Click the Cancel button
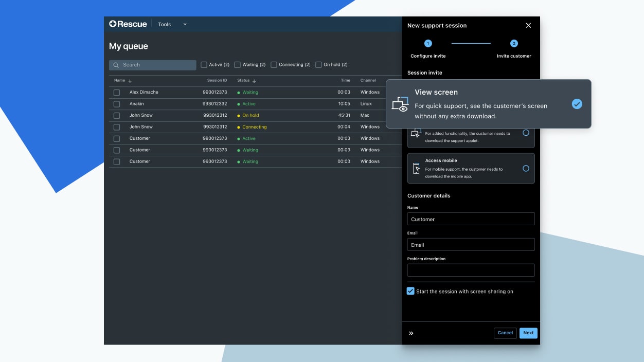 tap(505, 333)
